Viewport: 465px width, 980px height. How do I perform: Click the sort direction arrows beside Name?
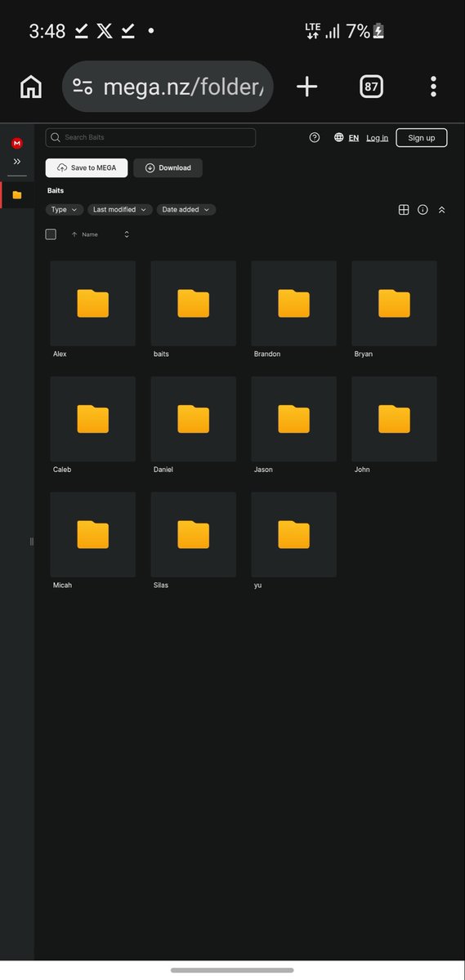(127, 234)
